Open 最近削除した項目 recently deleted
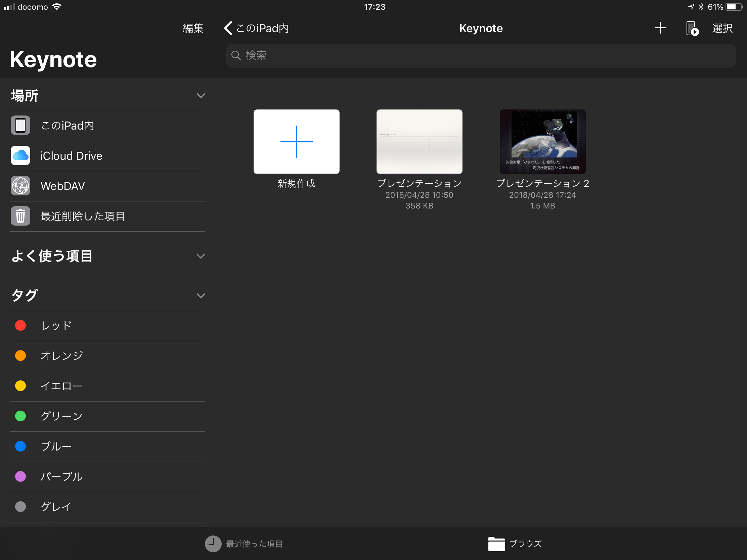Image resolution: width=747 pixels, height=560 pixels. coord(107,216)
